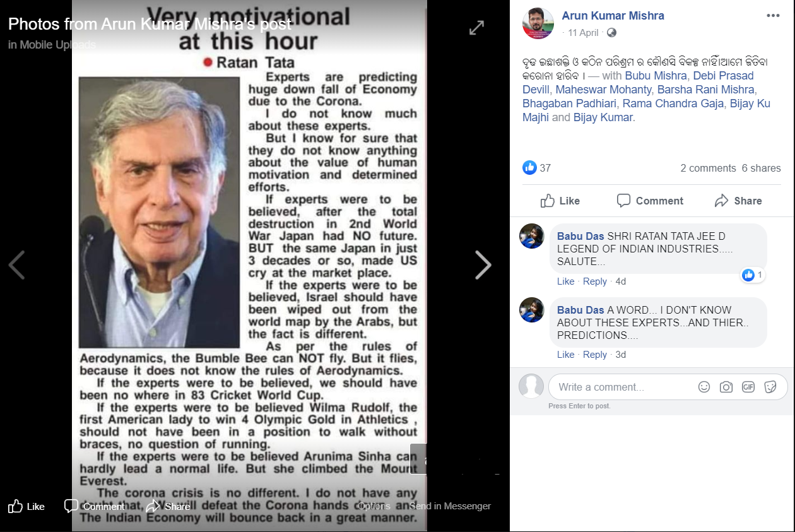Show the next photo with right arrow

coord(483,265)
